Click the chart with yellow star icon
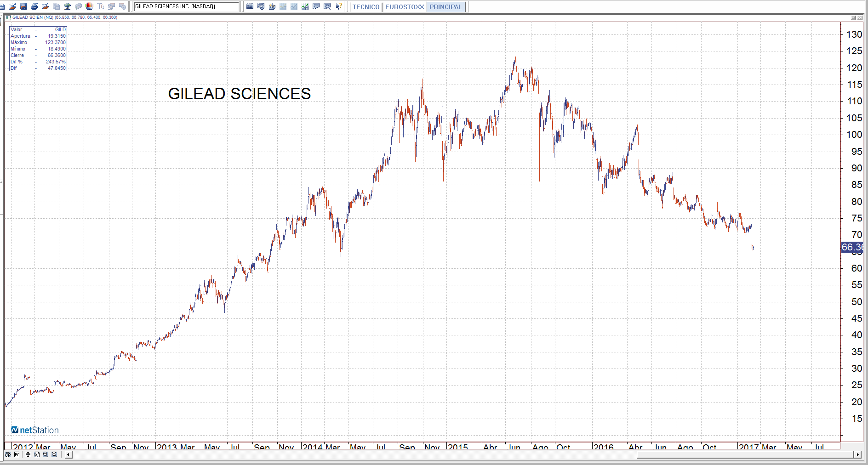Screen dimensions: 868x465 (x=272, y=6)
